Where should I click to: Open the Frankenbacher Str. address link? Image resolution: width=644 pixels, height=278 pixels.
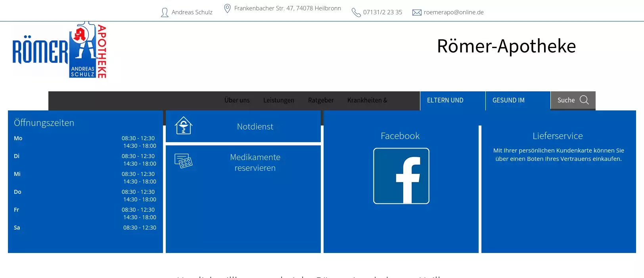pos(287,8)
